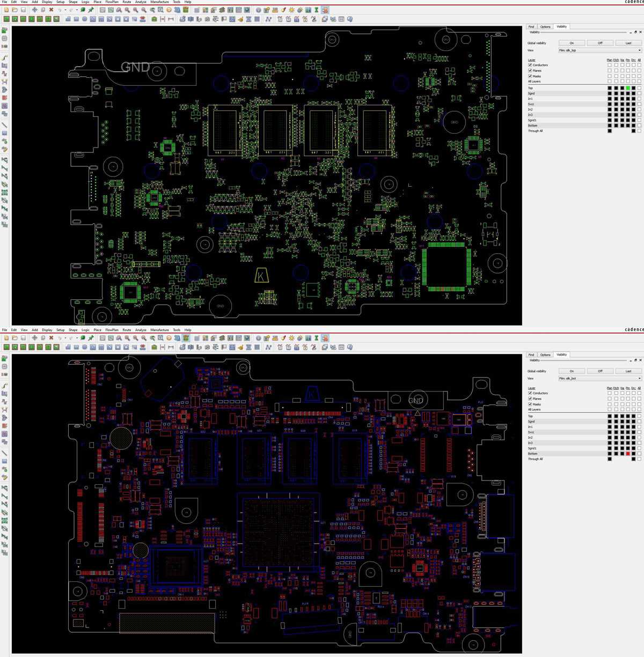Click the wavy N icon in silk_top window toolbar
Viewport: 644px width, 657px height.
pyautogui.click(x=268, y=19)
